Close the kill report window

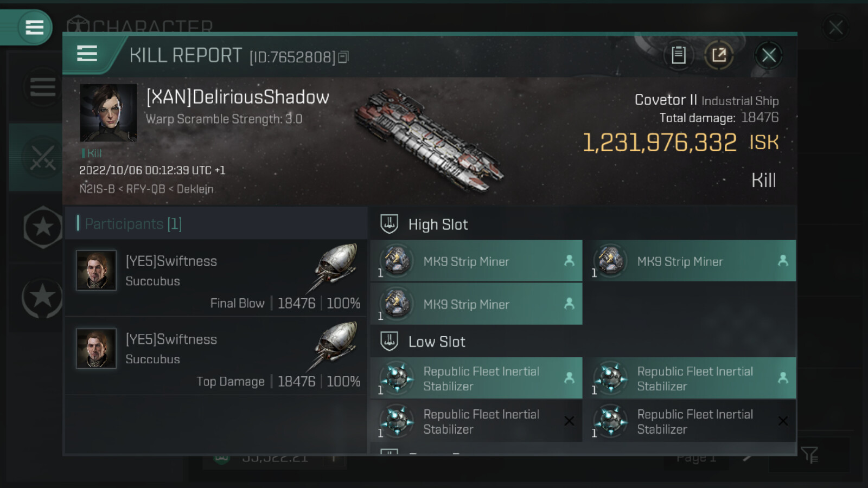point(769,55)
